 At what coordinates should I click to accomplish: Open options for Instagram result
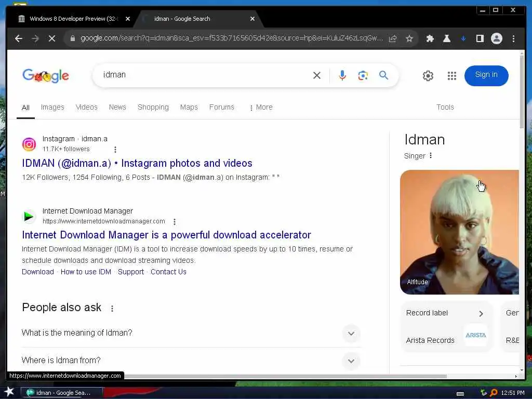pos(115,150)
